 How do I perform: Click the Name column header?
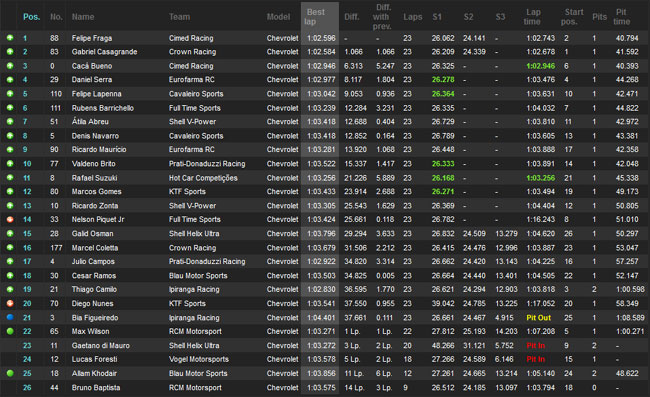pos(83,17)
